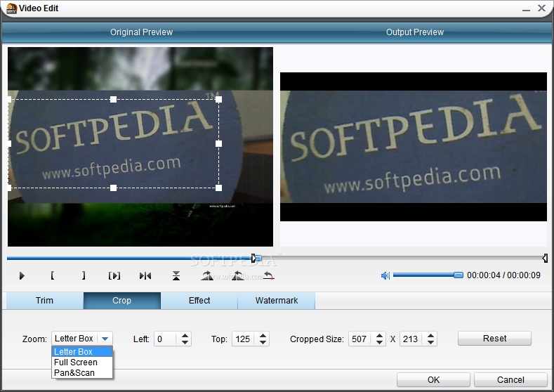The image size is (554, 392).
Task: Decrease the Left crop value
Action: pos(185,343)
